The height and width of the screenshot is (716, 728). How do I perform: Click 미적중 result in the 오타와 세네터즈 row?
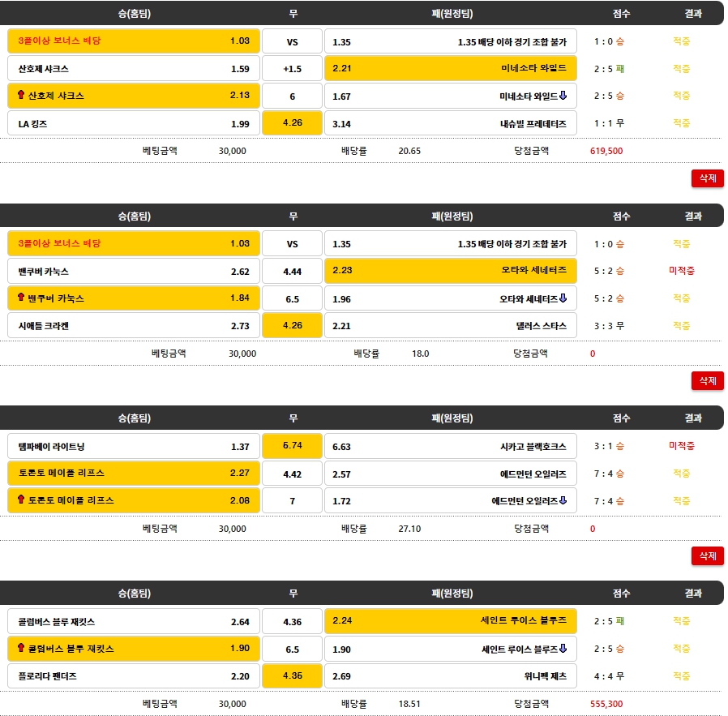click(x=682, y=270)
